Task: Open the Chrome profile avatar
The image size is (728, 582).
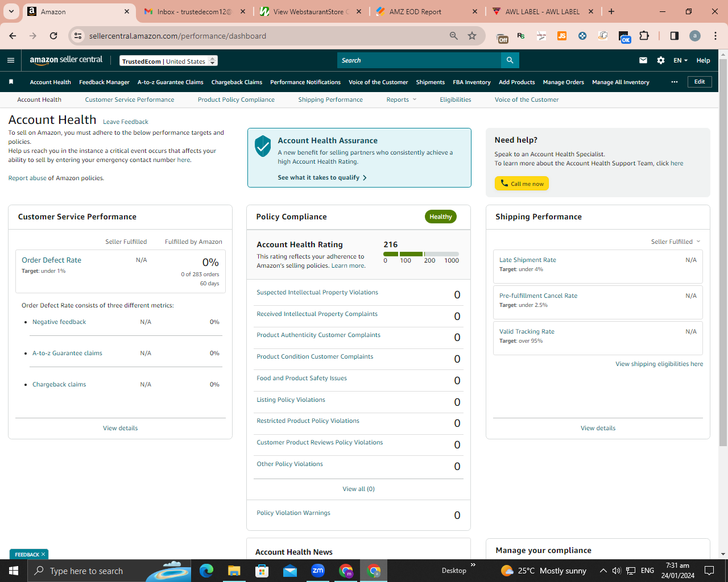Action: tap(695, 36)
